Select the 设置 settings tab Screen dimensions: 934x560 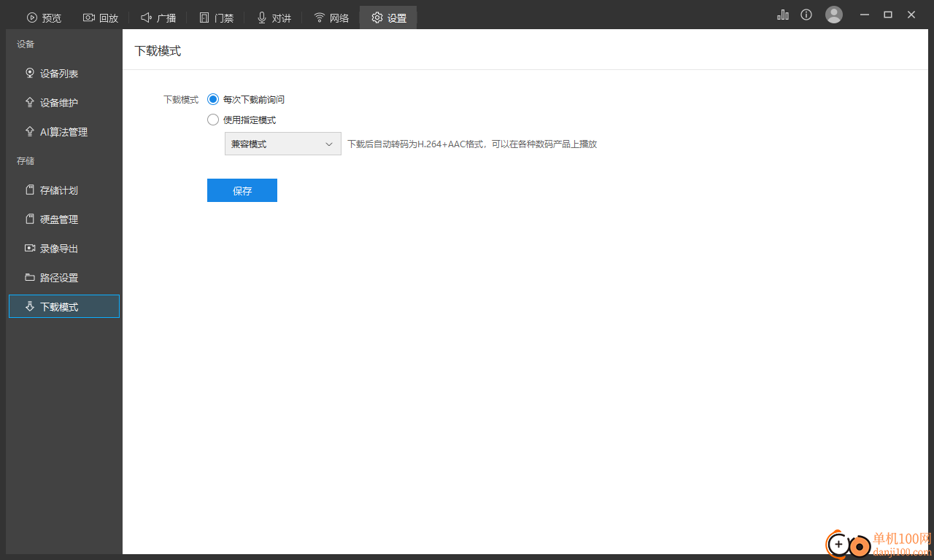pyautogui.click(x=388, y=17)
